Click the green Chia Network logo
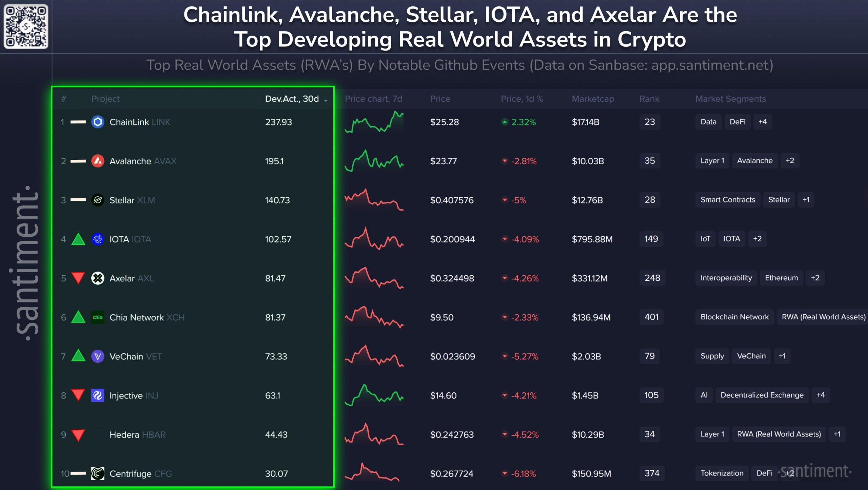Image resolution: width=868 pixels, height=490 pixels. 98,317
